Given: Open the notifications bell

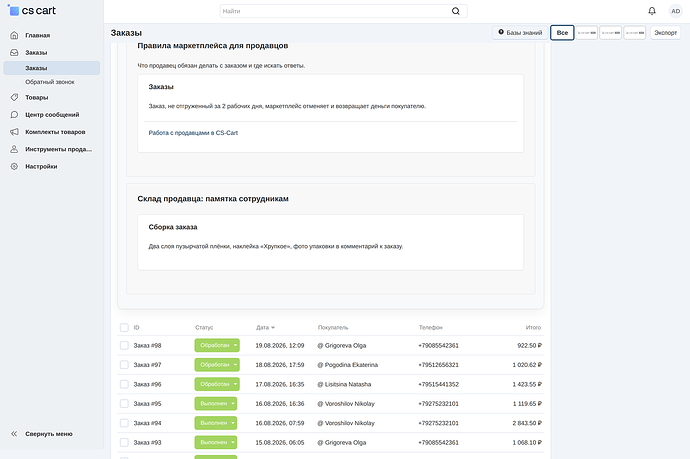Looking at the screenshot, I should (x=652, y=11).
